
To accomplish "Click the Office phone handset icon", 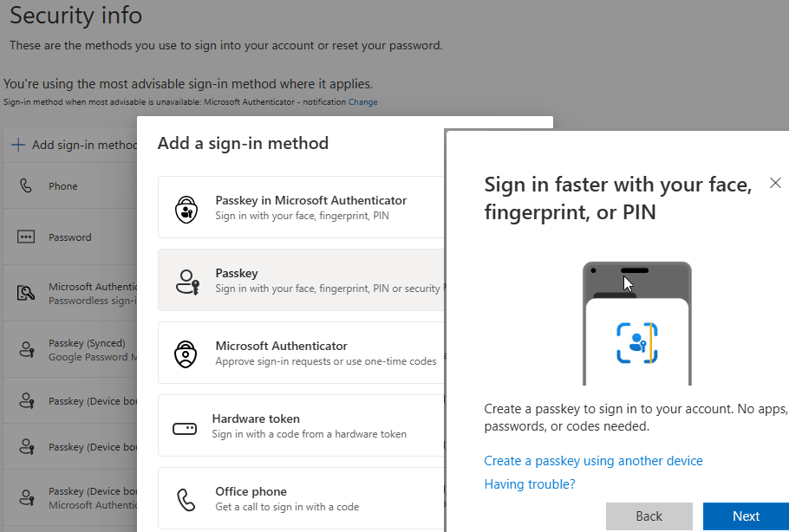I will click(x=186, y=500).
